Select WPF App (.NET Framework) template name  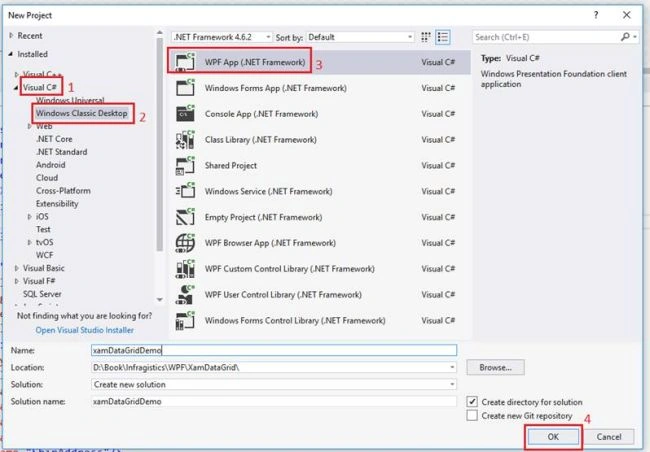click(x=255, y=62)
